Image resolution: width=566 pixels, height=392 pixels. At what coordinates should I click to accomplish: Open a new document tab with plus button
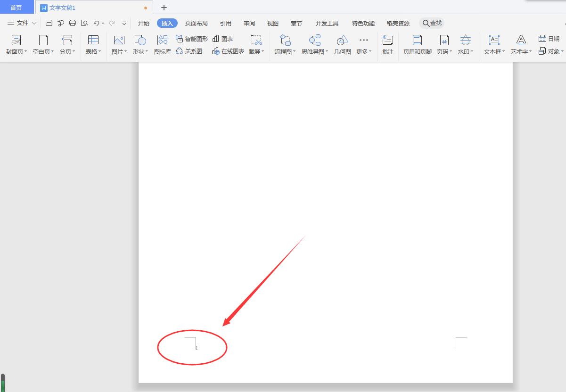click(164, 8)
